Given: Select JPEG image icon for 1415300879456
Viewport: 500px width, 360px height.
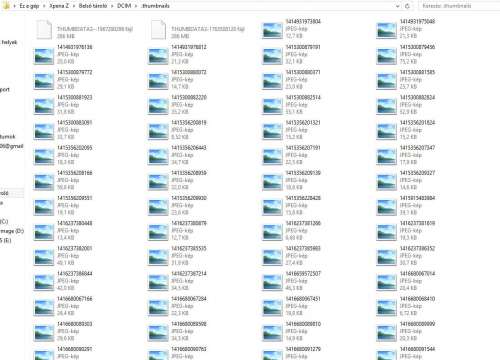Looking at the screenshot, I should [x=386, y=56].
